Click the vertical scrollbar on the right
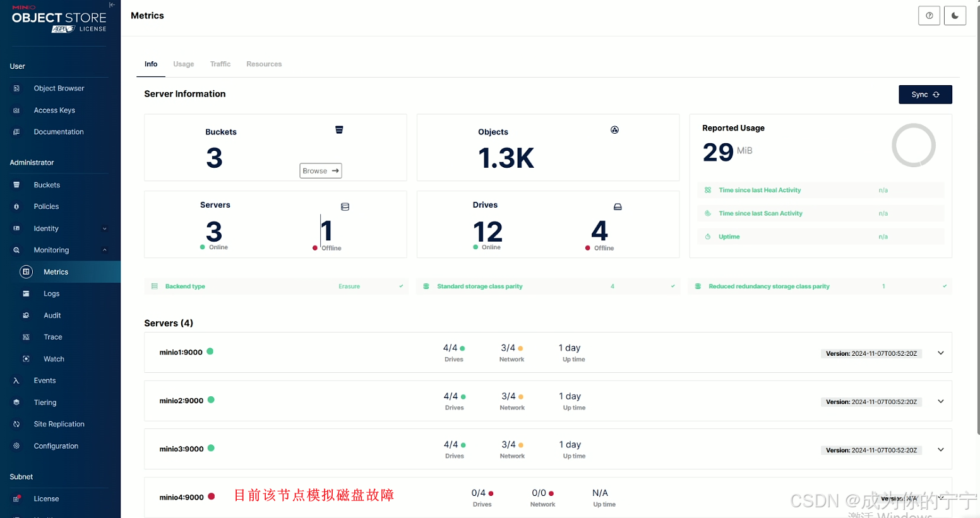The height and width of the screenshot is (518, 980). pyautogui.click(x=977, y=221)
